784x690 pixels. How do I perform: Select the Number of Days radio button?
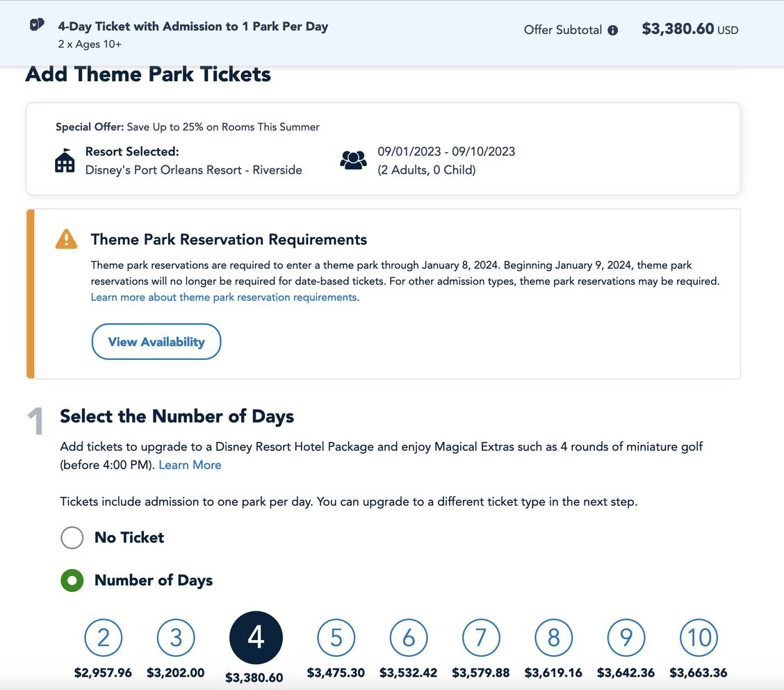tap(72, 580)
